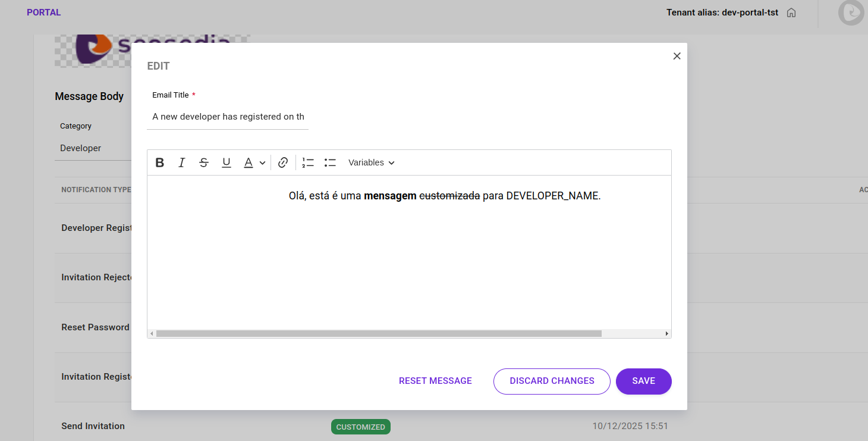Viewport: 868px width, 441px height.
Task: Reset the message to default
Action: (435, 381)
